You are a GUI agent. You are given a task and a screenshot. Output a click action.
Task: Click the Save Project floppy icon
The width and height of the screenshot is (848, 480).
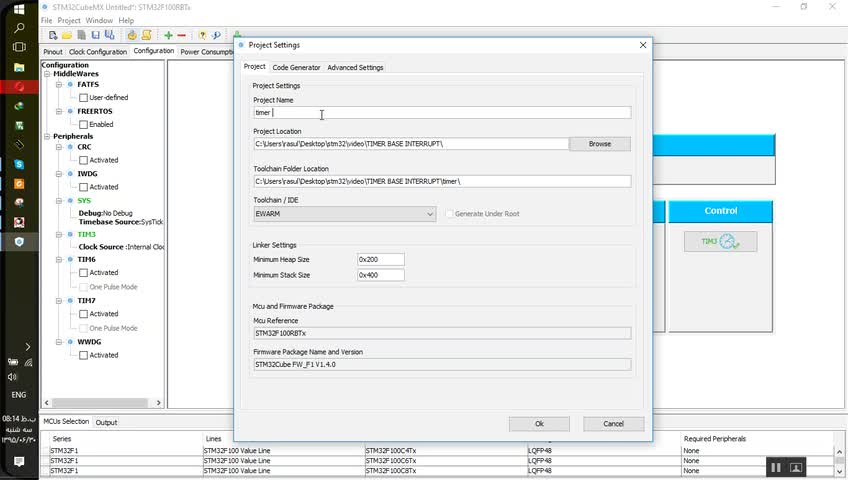pos(95,35)
